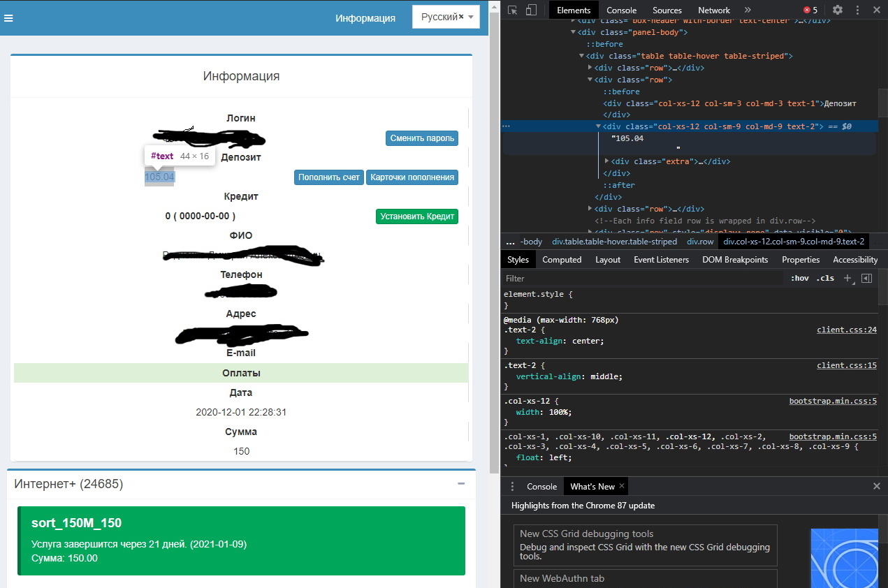Click the div.table.table-hover.table-striped breadcrumb
The image size is (888, 588).
pos(614,242)
